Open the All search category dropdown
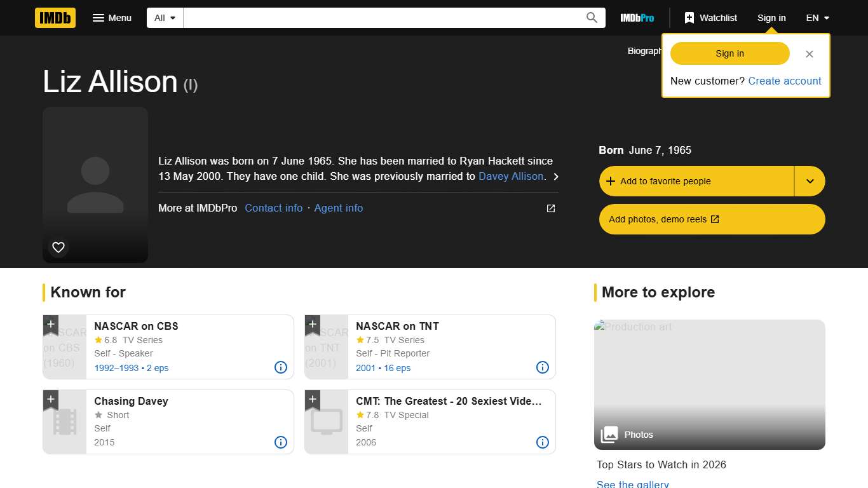868x488 pixels. (x=165, y=18)
